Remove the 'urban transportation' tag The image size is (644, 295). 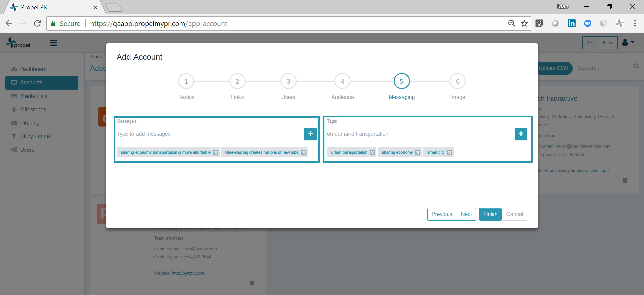[x=372, y=152]
